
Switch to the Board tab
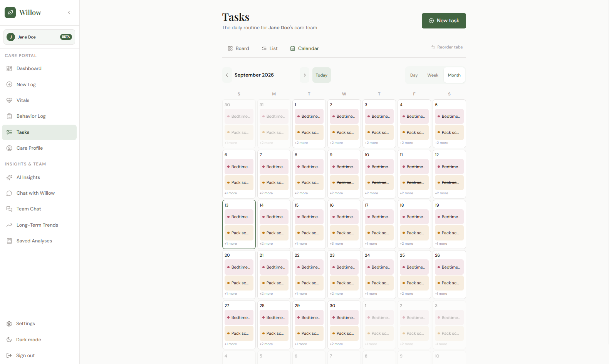coord(238,48)
